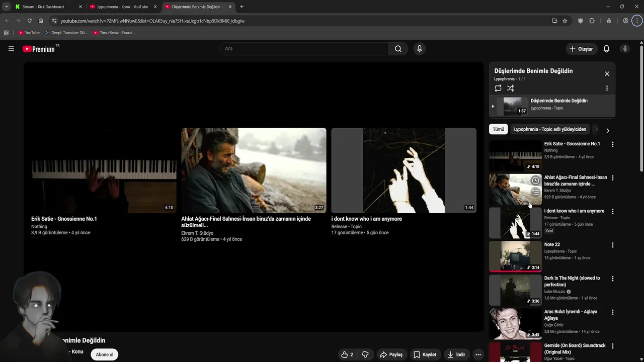Start voice search with the microphone
Image resolution: width=644 pixels, height=362 pixels.
click(420, 49)
